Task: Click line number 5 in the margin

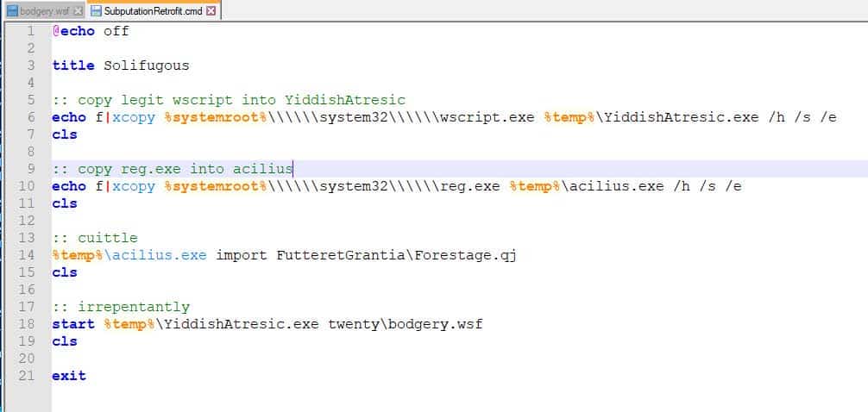Action: point(30,100)
